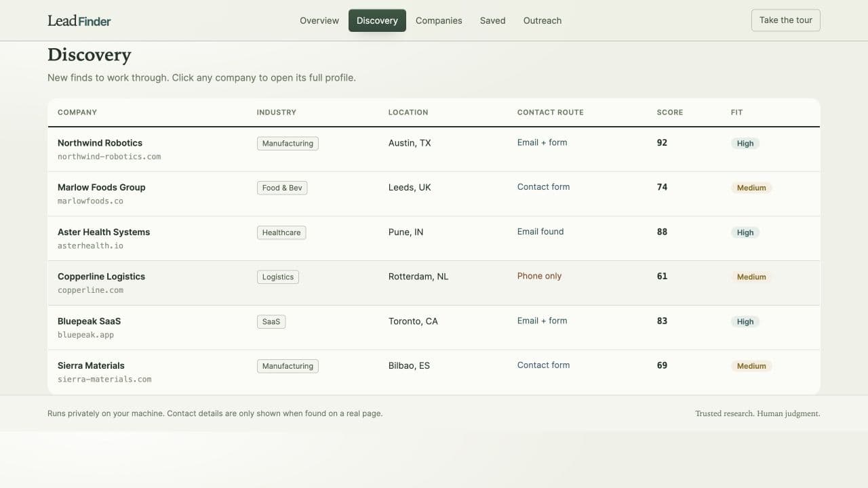Viewport: 868px width, 488px height.
Task: Click the score 92 cell
Action: point(662,142)
